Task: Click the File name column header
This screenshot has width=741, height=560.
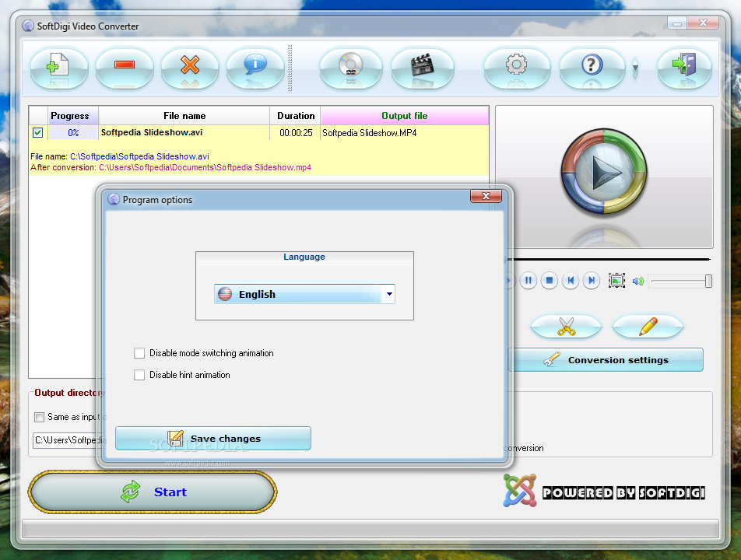Action: 184,116
